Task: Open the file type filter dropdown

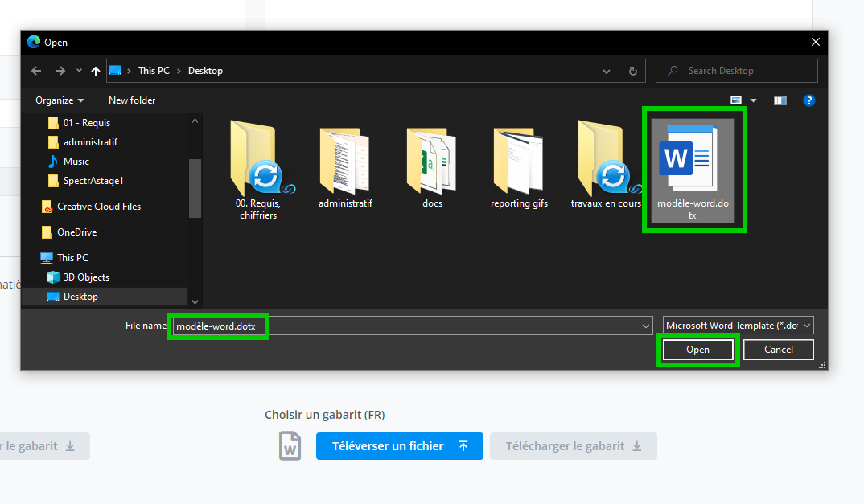Action: tap(739, 326)
